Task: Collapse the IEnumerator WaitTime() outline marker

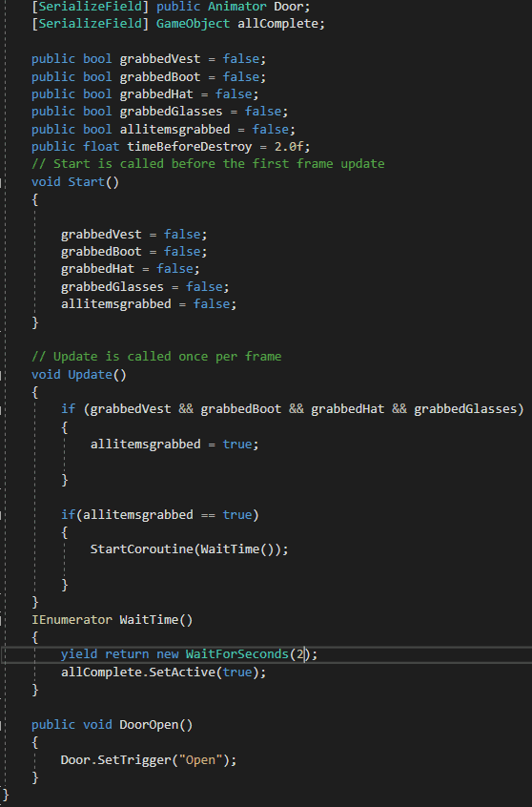Action: [x=2, y=620]
